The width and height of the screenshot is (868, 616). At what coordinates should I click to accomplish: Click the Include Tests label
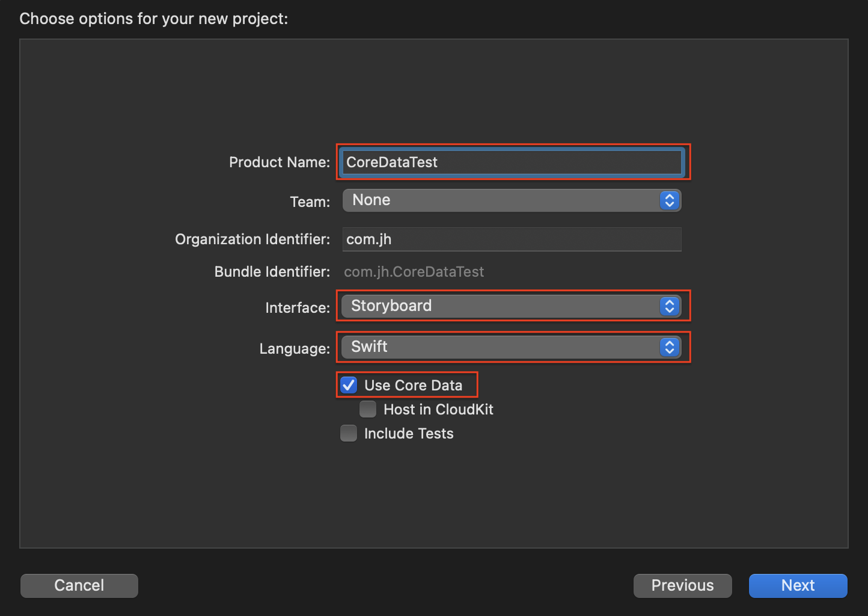tap(409, 434)
